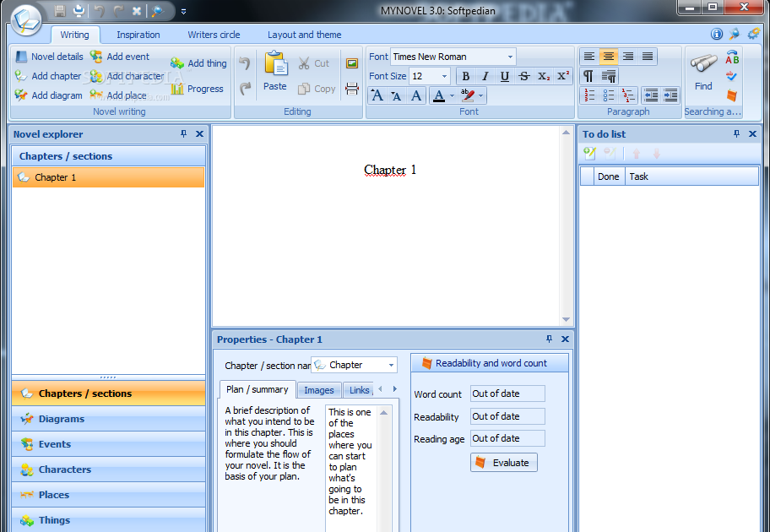Open the Font name dropdown
The image size is (770, 532).
tap(510, 57)
